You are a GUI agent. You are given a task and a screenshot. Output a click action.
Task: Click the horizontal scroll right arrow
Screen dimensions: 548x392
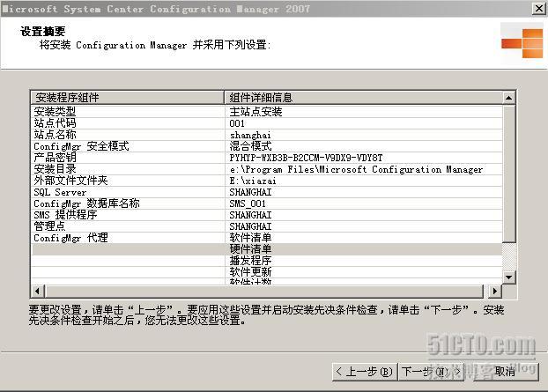[494, 291]
